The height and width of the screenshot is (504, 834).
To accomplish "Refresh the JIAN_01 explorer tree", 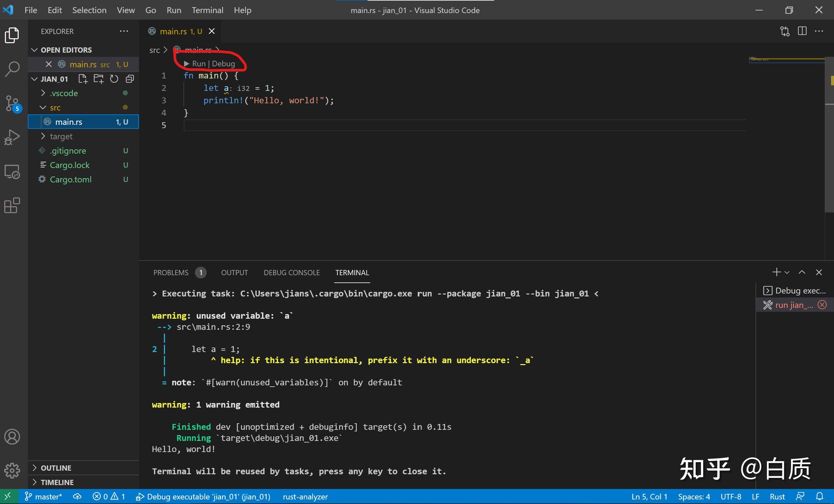I will point(114,79).
